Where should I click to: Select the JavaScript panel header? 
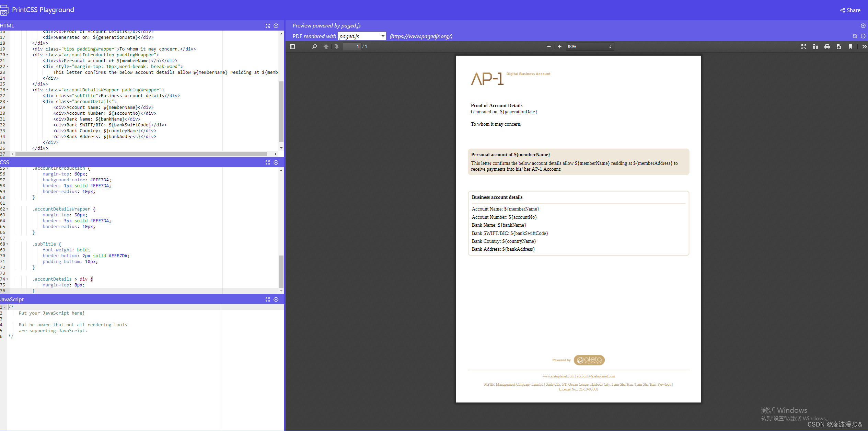tap(12, 299)
